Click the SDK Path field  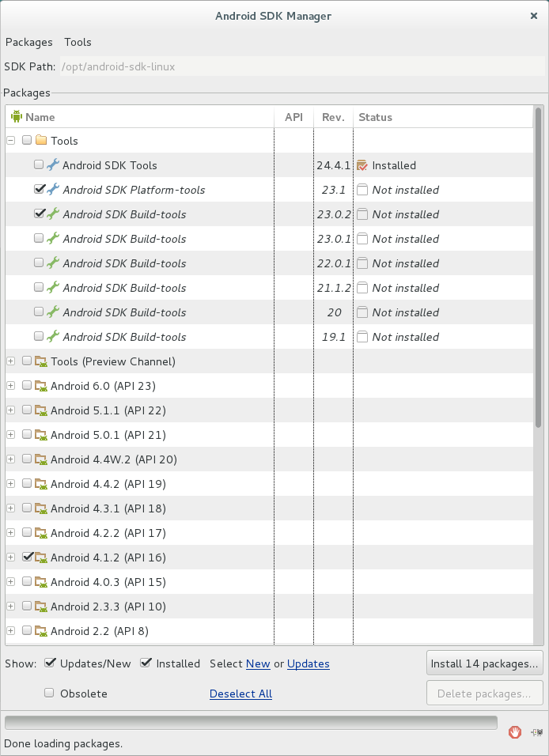pos(302,66)
